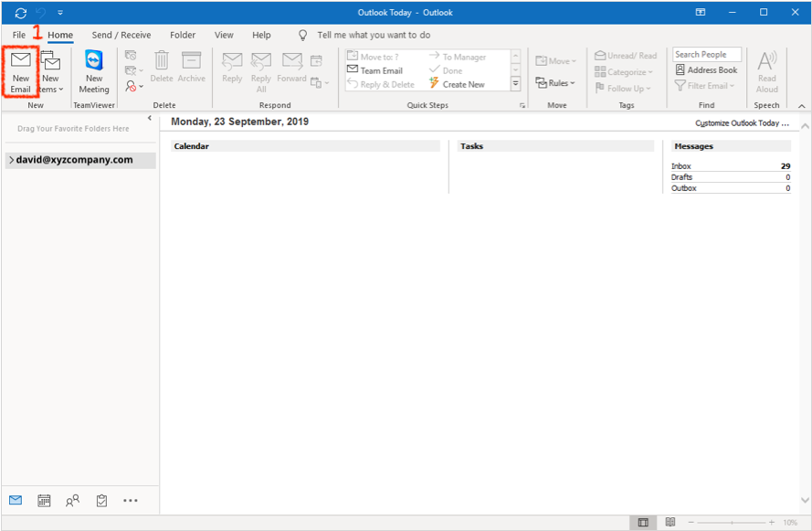Image resolution: width=812 pixels, height=531 pixels.
Task: Open Calendar view in bottom navigation
Action: (44, 500)
